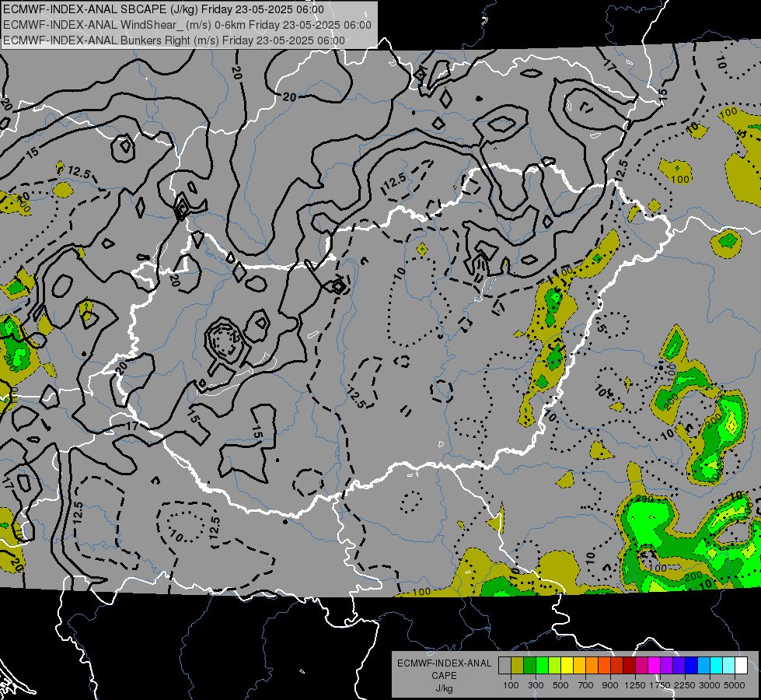Viewport: 761px width, 700px height.
Task: Click the dark green CAPE legend swatch
Action: [x=529, y=666]
